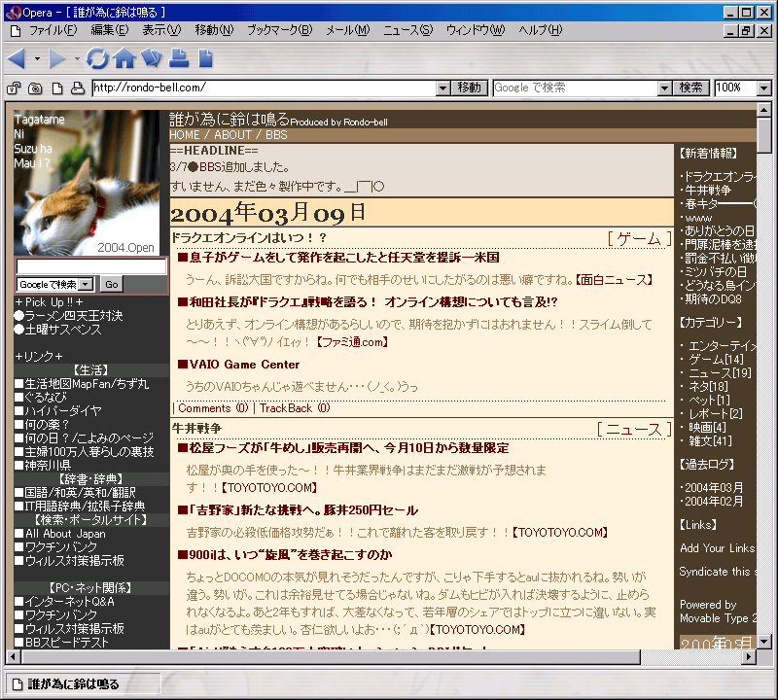Screen dimensions: 778x700
Task: Open the ニュース category link on the 牛丼戦争 post
Action: pos(634,429)
